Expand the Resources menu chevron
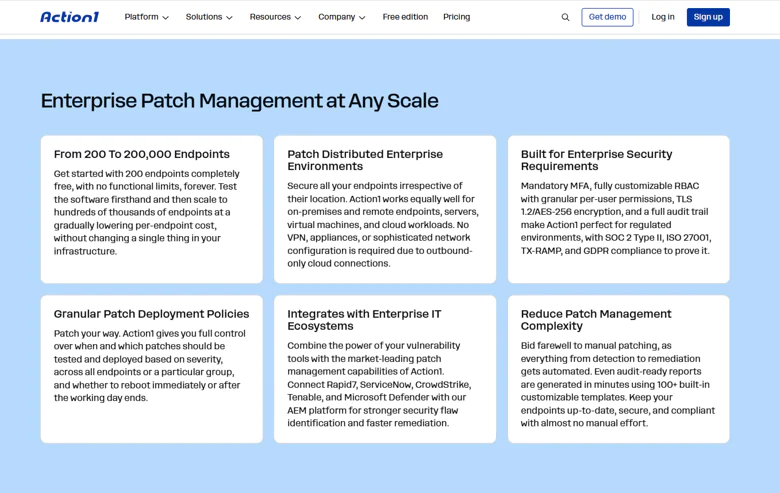The height and width of the screenshot is (493, 780). click(298, 17)
